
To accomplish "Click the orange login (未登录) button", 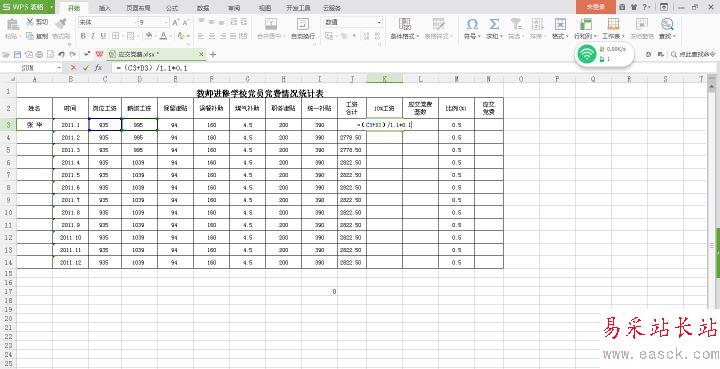I will coord(596,7).
